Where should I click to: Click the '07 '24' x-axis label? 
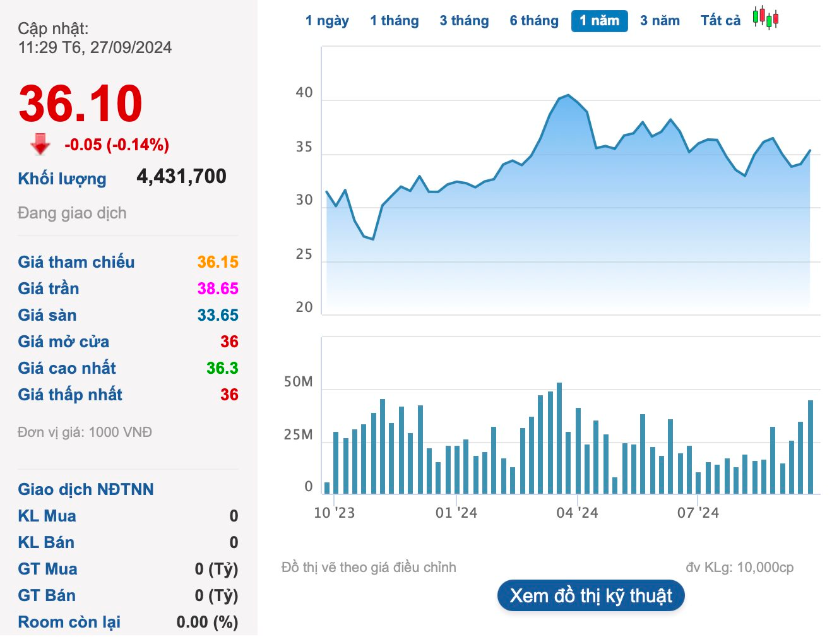pyautogui.click(x=698, y=513)
